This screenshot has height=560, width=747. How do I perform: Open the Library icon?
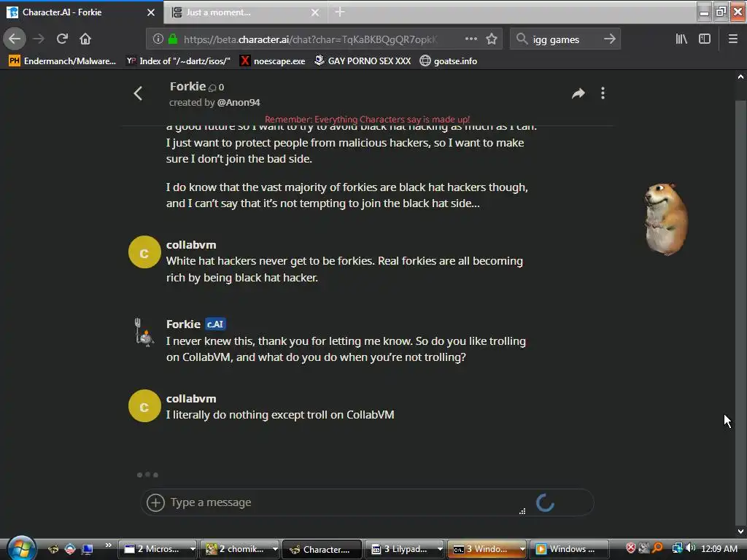coord(681,39)
